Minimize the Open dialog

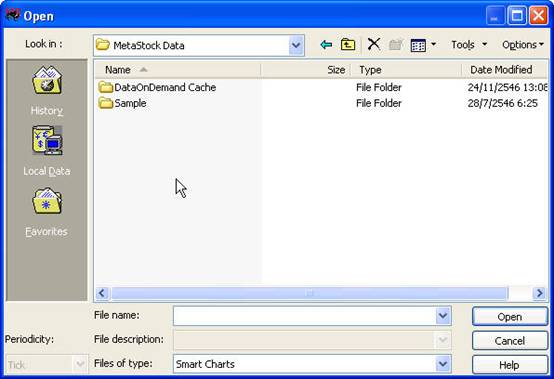pyautogui.click(x=495, y=16)
